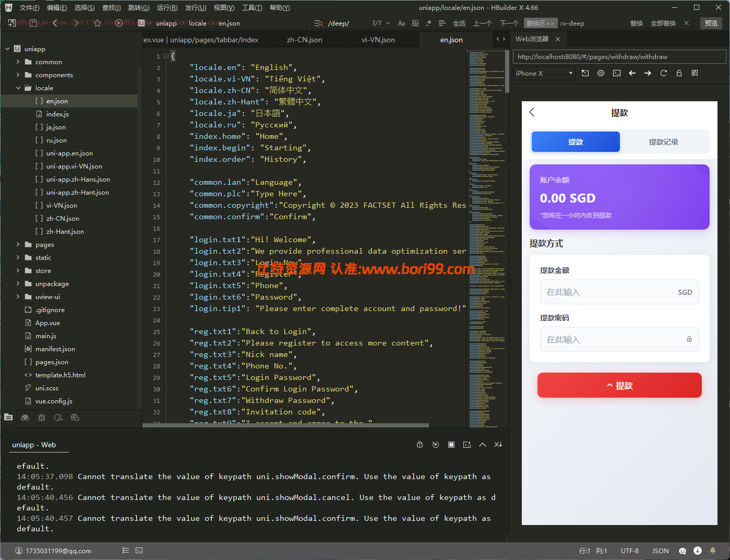Go back with the toolbar left arrow
Screen dimensions: 730x560
tap(55, 23)
